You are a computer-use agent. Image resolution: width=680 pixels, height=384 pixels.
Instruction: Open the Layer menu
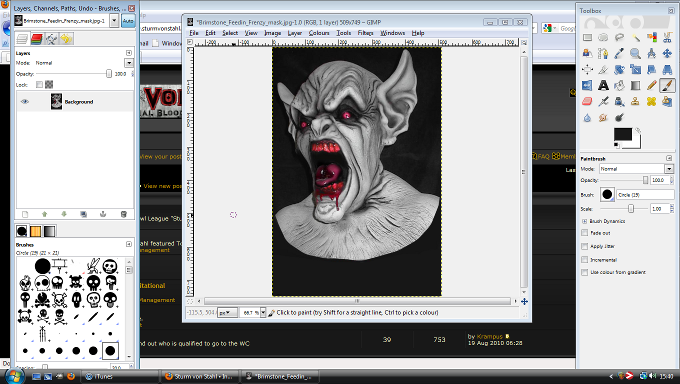tap(294, 33)
